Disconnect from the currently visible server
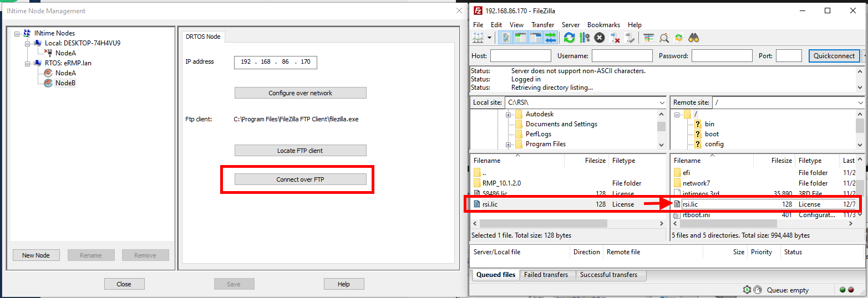The image size is (868, 298). click(x=615, y=38)
